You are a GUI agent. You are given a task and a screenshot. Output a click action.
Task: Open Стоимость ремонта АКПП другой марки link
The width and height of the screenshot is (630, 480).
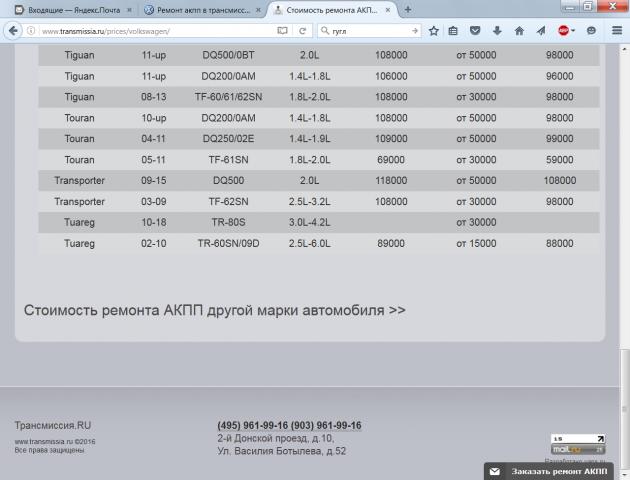215,310
